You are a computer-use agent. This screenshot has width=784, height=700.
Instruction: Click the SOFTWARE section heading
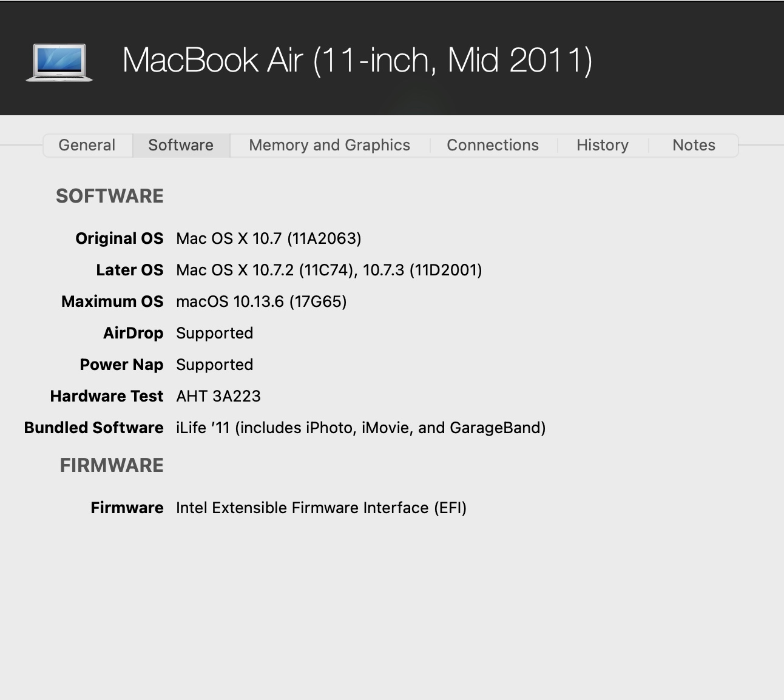coord(110,197)
